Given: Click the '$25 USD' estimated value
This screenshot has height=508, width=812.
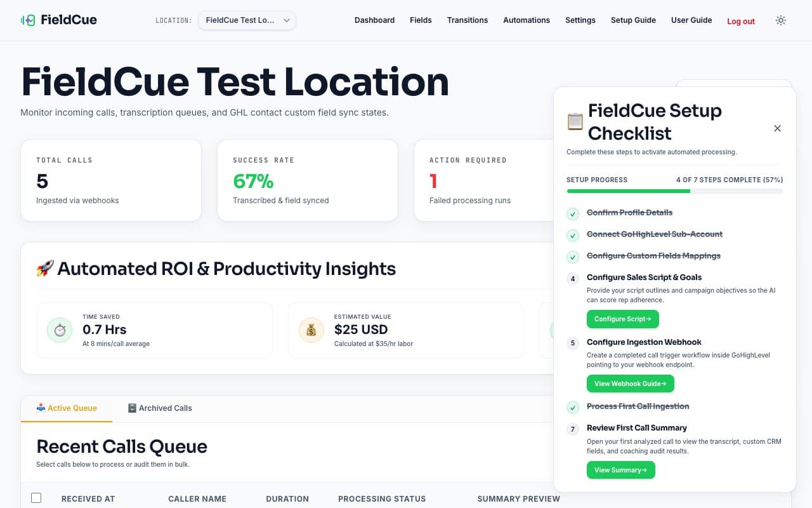Looking at the screenshot, I should point(361,330).
